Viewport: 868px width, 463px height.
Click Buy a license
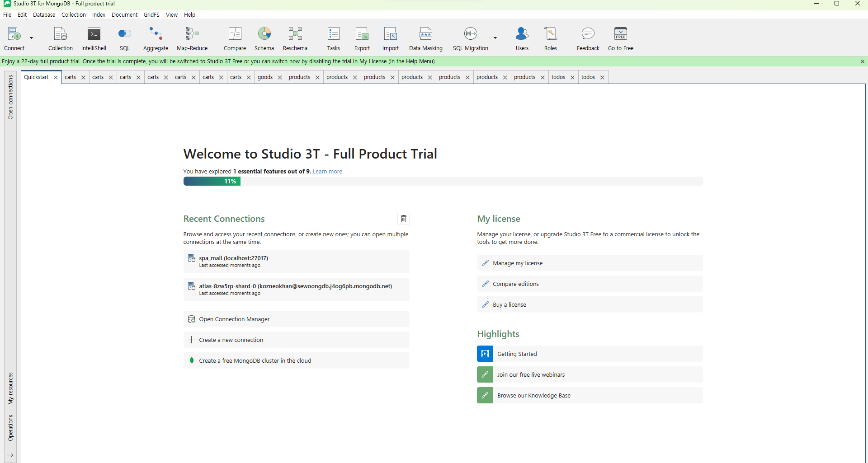tap(590, 304)
